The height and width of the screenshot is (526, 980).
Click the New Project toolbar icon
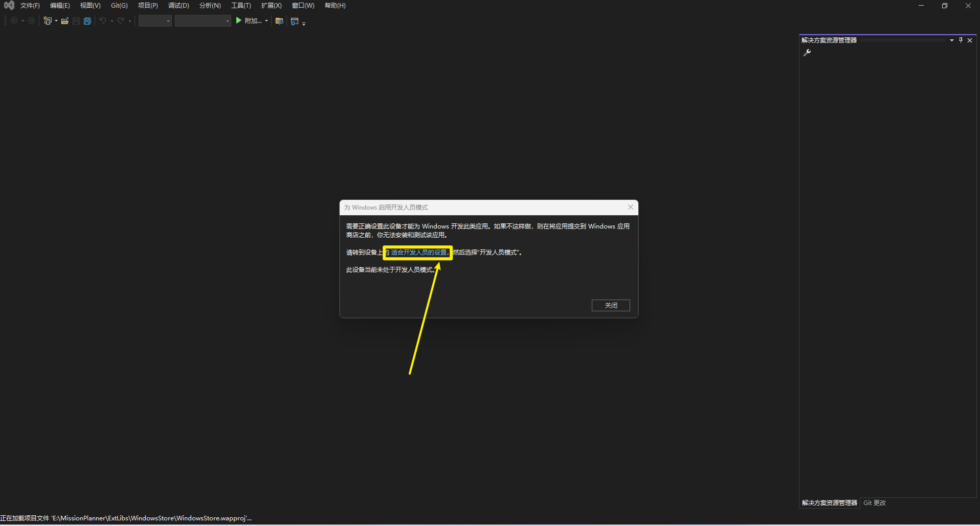coord(47,21)
